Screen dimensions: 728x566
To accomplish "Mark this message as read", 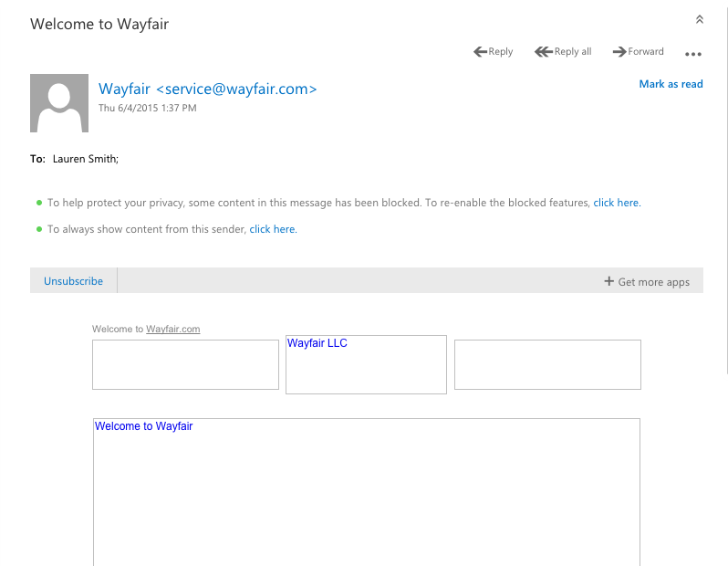I will (671, 84).
